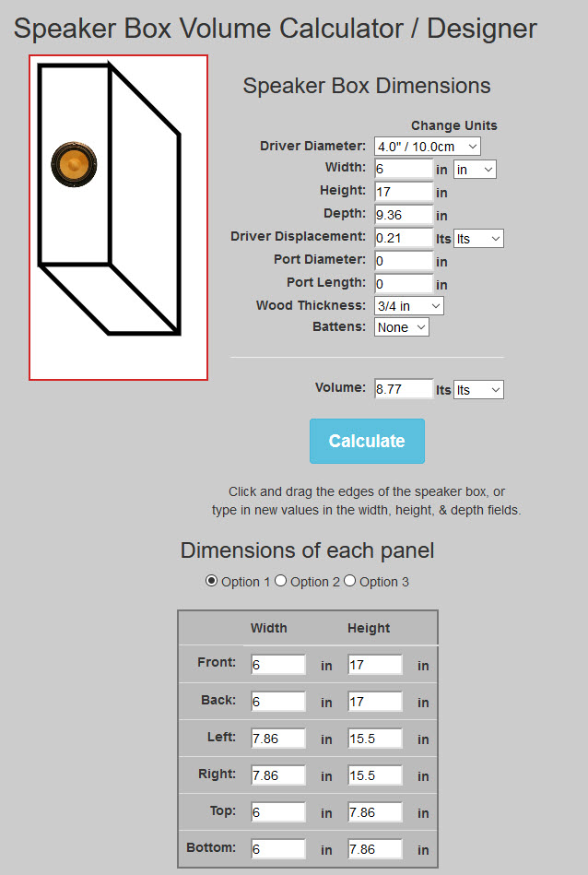Open the Driver Diameter dropdown

click(428, 147)
